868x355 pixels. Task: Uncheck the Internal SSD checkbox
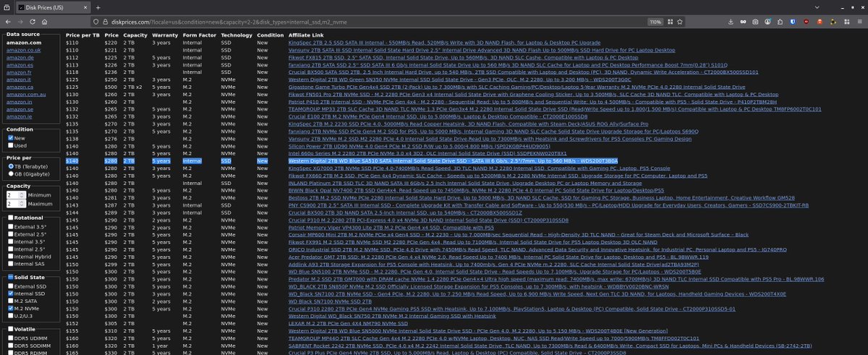11,293
